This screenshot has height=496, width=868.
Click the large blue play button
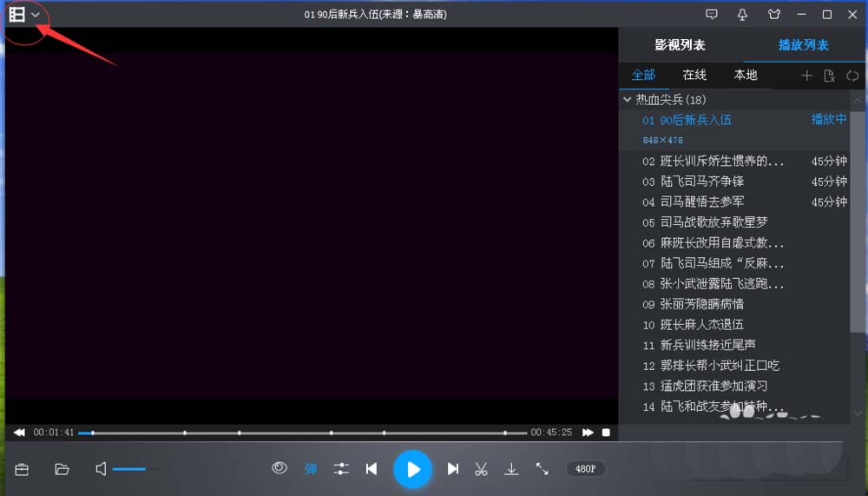[x=412, y=469]
